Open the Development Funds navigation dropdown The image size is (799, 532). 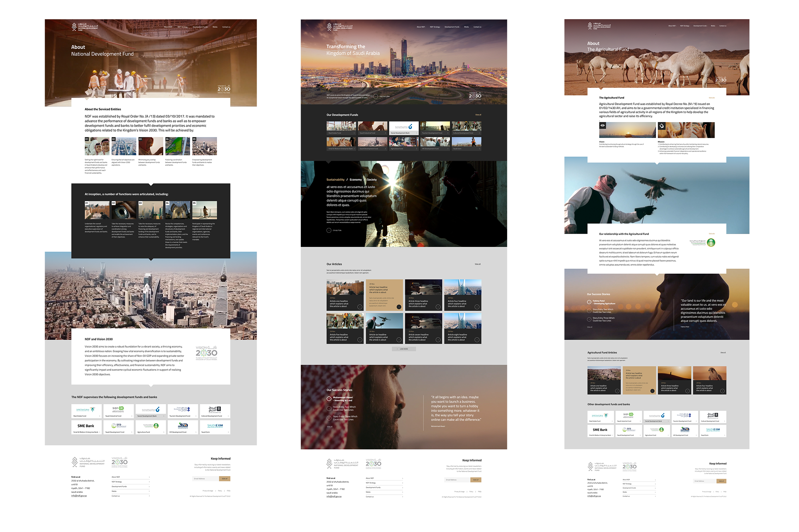(x=200, y=27)
